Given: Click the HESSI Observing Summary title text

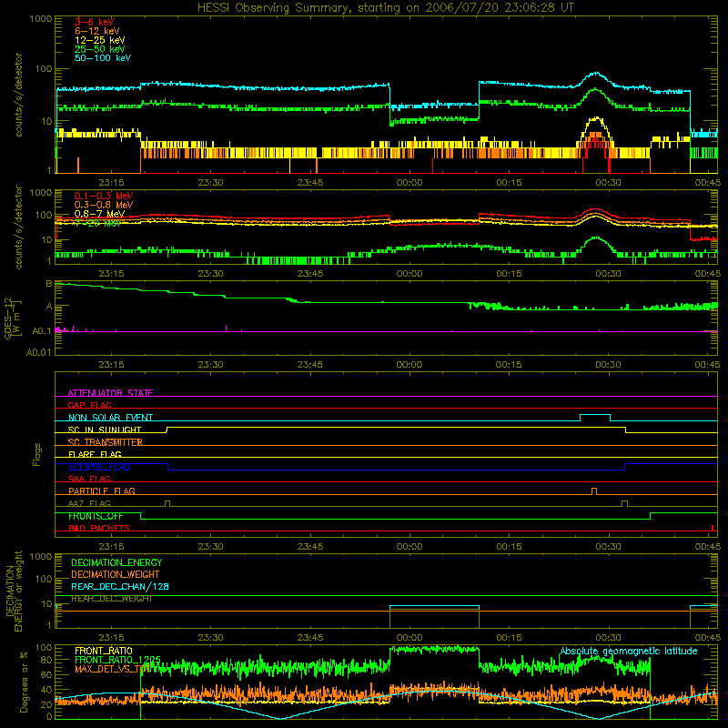Looking at the screenshot, I should (385, 8).
